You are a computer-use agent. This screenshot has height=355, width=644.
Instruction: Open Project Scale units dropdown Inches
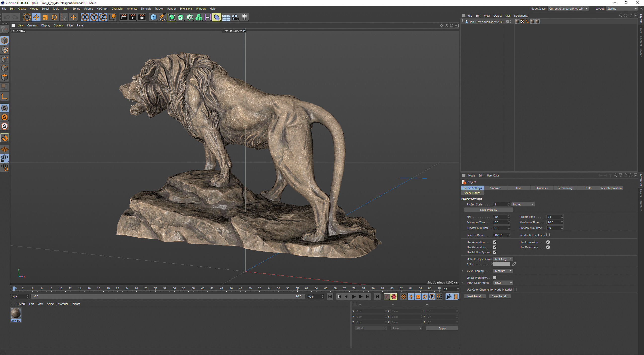pyautogui.click(x=523, y=204)
